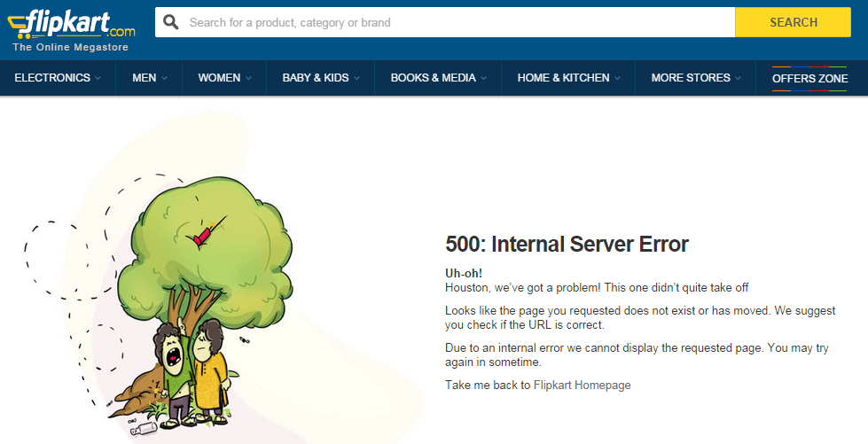This screenshot has height=444, width=868.
Task: Expand the MEN dropdown arrow
Action: (164, 79)
